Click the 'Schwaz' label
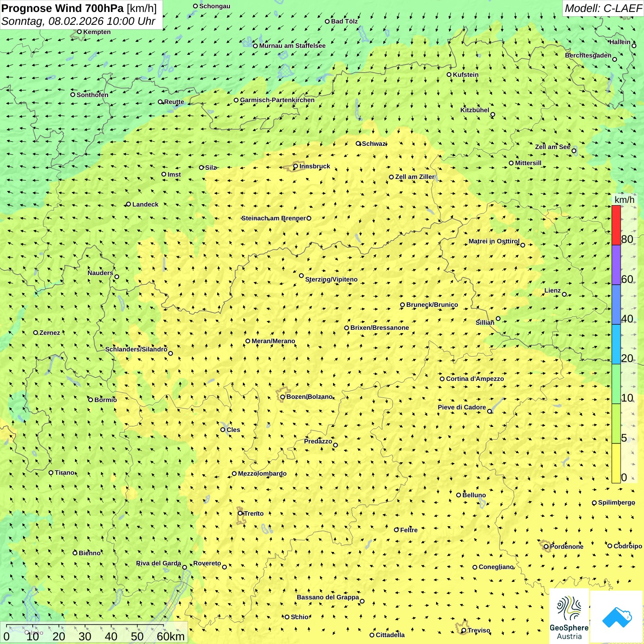The height and width of the screenshot is (644, 644). click(x=374, y=144)
